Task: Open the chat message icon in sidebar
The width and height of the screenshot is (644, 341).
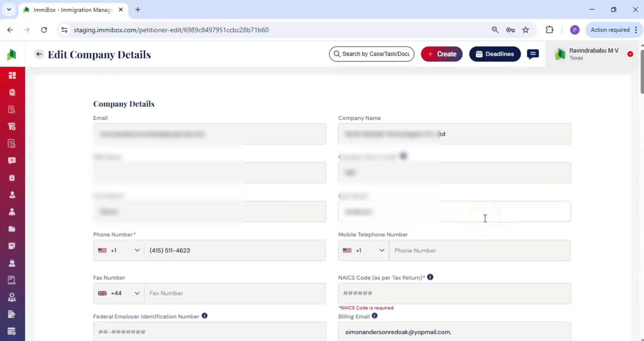Action: pyautogui.click(x=12, y=161)
